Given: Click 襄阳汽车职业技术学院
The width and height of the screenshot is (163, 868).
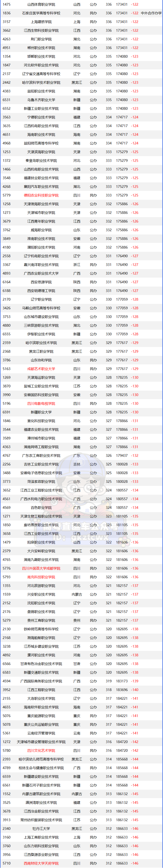Looking at the screenshot, I should coord(41,187).
